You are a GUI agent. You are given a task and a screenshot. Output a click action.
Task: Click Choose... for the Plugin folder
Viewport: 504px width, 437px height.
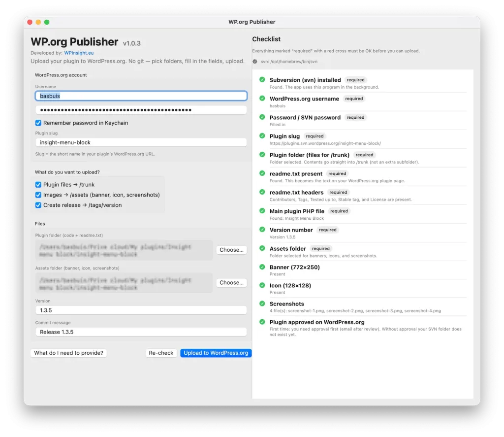231,250
